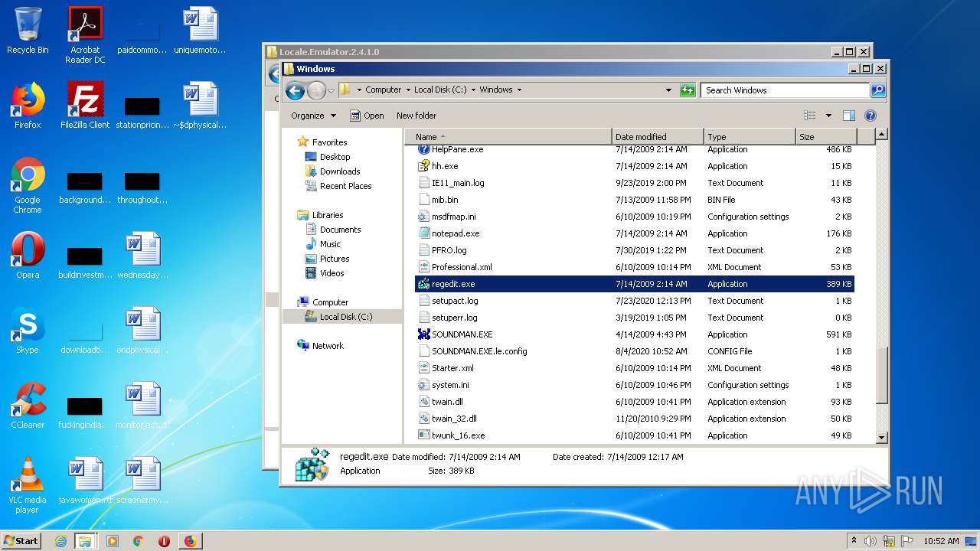Open recent pages dropdown next to Forward

coord(331,90)
